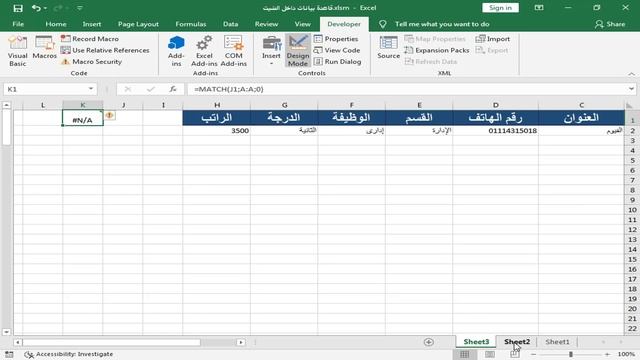The image size is (640, 360).
Task: Click the Share button
Action: (x=610, y=24)
